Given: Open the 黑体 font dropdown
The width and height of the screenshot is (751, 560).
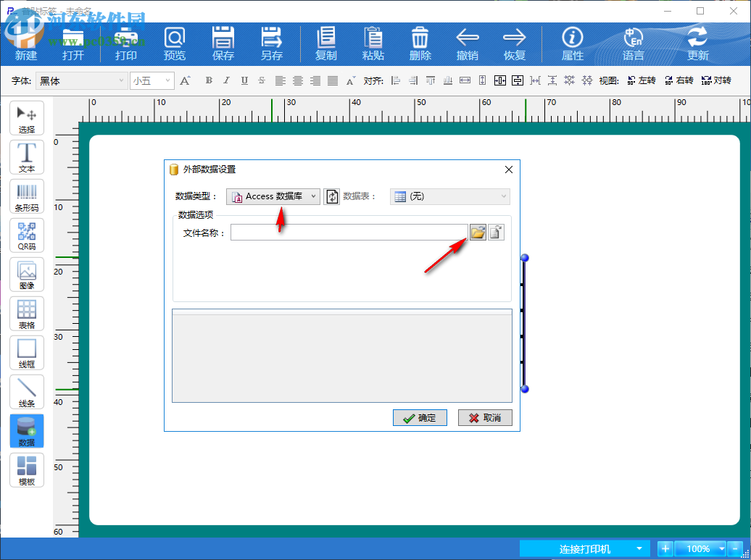Looking at the screenshot, I should point(81,81).
